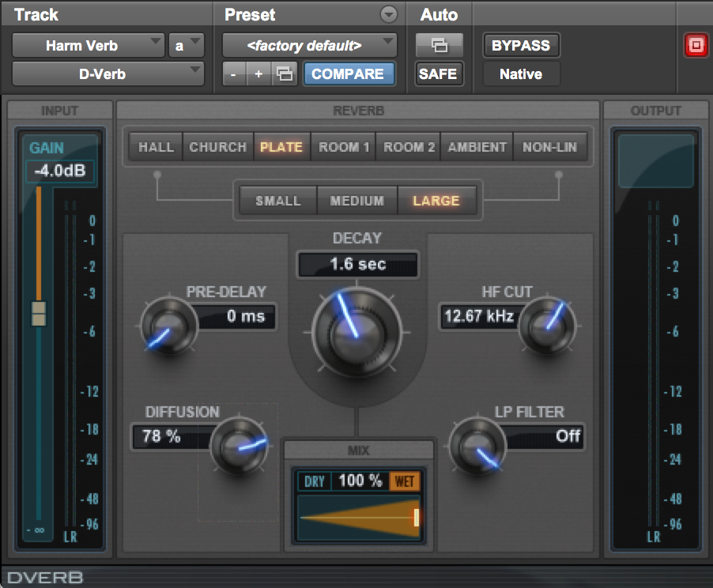Click the Decay value field 1.6 sec
Viewport: 713px width, 588px height.
click(358, 264)
